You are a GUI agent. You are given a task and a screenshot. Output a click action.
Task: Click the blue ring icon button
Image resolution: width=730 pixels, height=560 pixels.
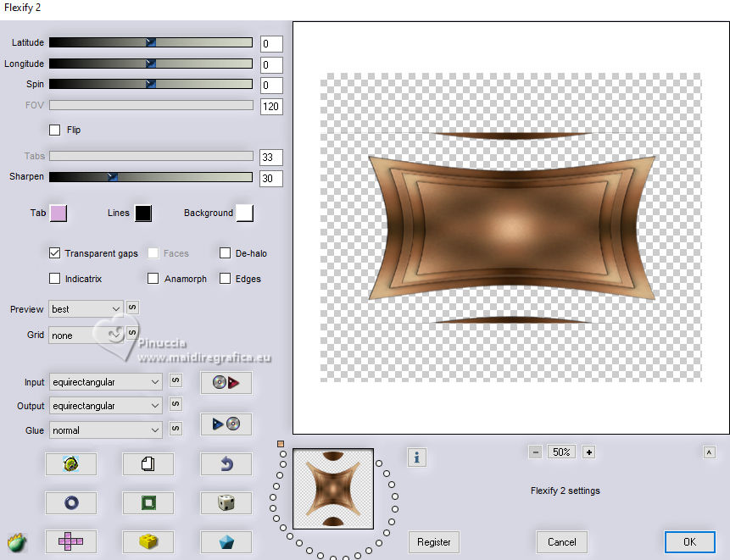tap(70, 502)
